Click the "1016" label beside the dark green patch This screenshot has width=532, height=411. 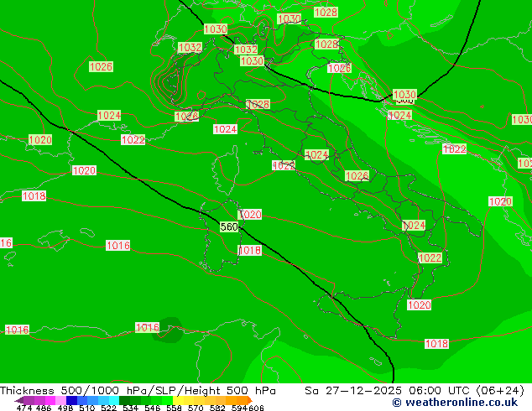(x=147, y=328)
